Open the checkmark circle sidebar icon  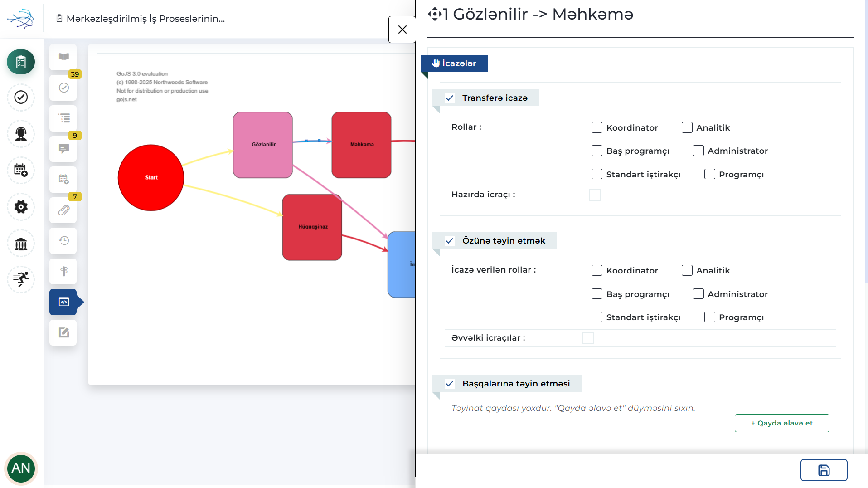click(21, 97)
